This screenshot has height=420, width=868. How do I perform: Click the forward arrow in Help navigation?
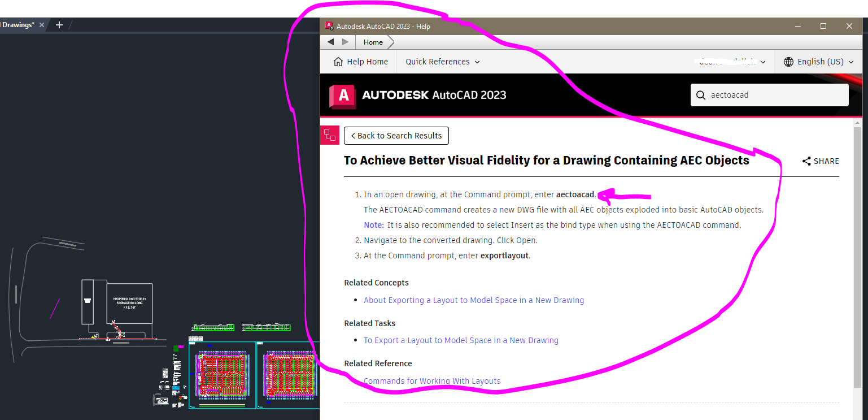coord(346,42)
